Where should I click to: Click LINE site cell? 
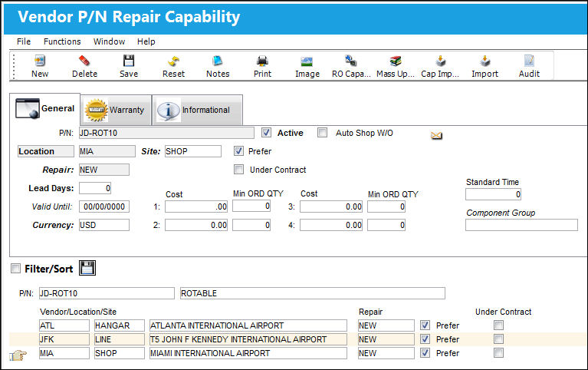point(120,339)
